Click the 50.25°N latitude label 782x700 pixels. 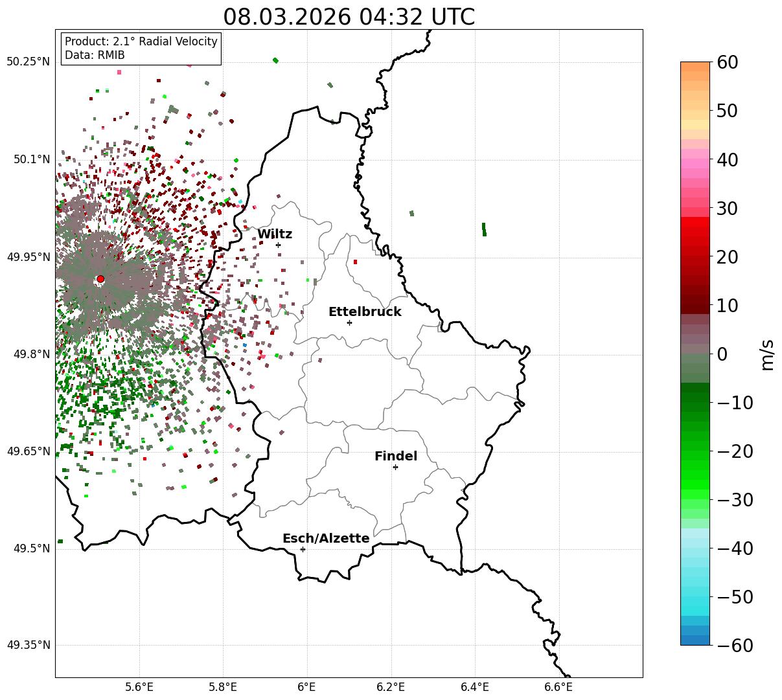(x=28, y=62)
